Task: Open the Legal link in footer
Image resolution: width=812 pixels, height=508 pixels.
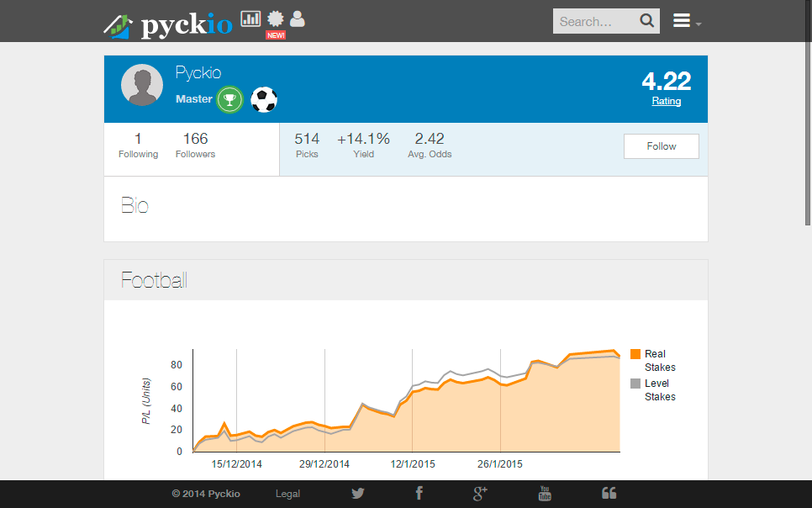Action: click(x=287, y=494)
